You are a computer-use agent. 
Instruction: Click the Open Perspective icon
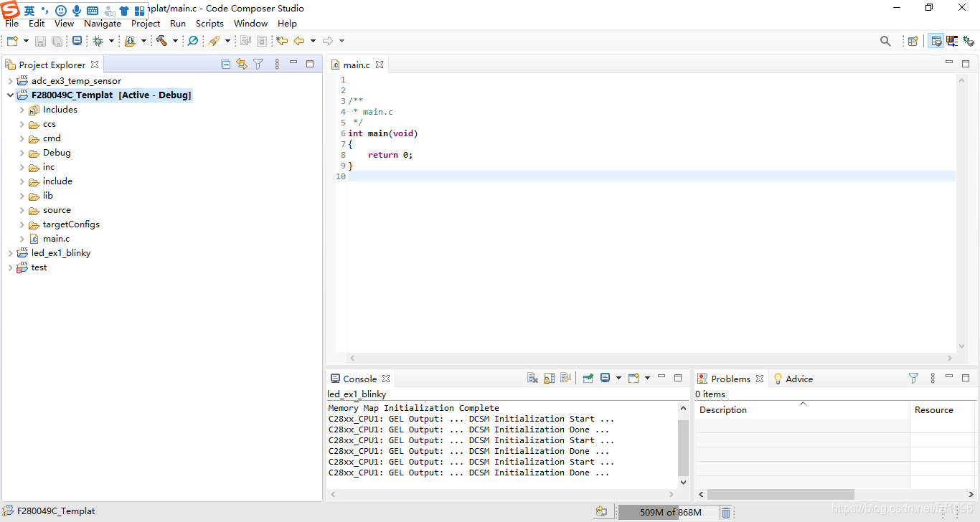[913, 41]
